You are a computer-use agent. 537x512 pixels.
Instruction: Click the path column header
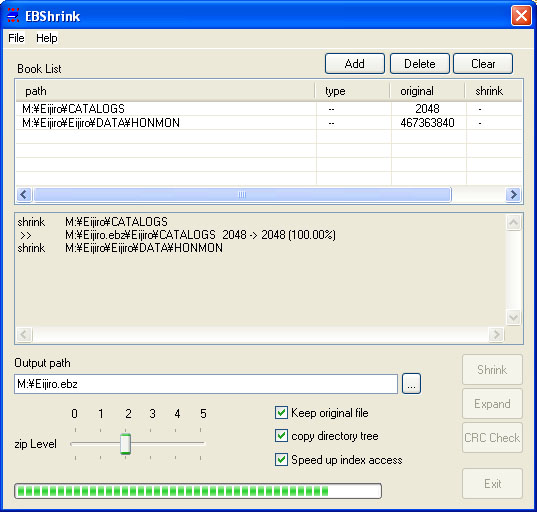(x=165, y=91)
